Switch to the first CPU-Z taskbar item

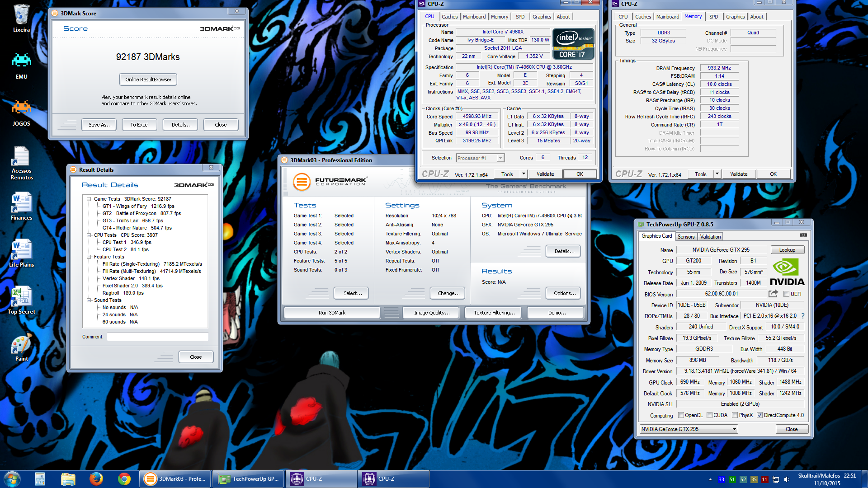pyautogui.click(x=321, y=479)
